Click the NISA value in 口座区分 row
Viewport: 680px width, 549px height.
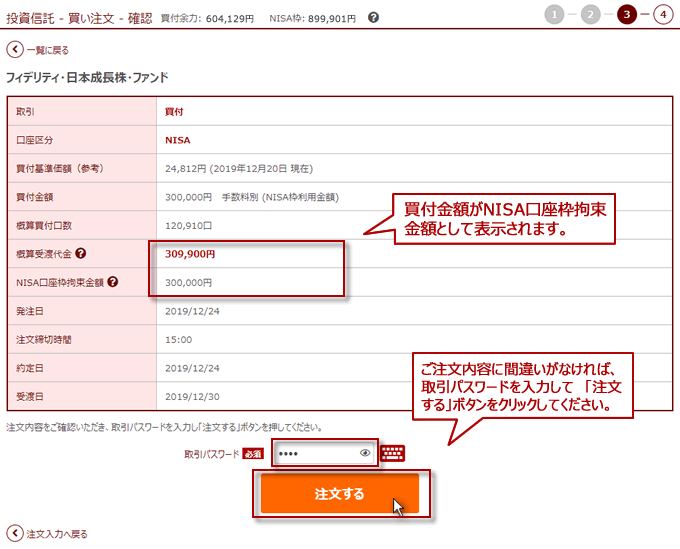(177, 140)
